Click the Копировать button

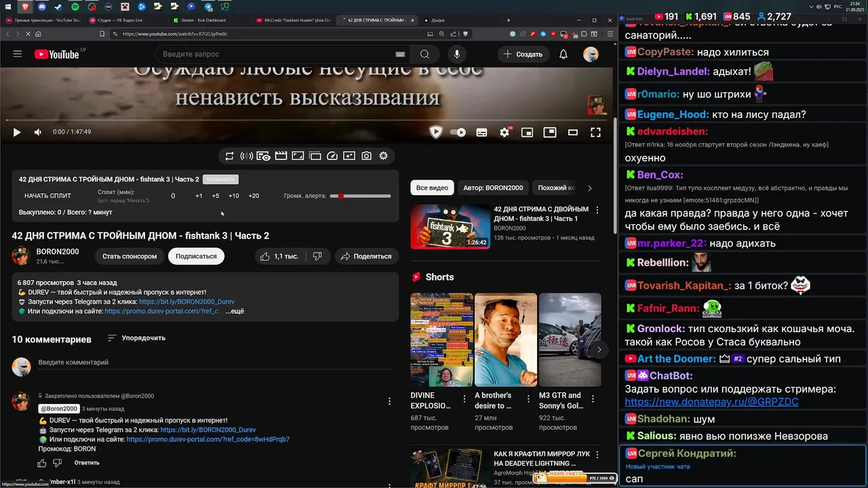tap(220, 180)
